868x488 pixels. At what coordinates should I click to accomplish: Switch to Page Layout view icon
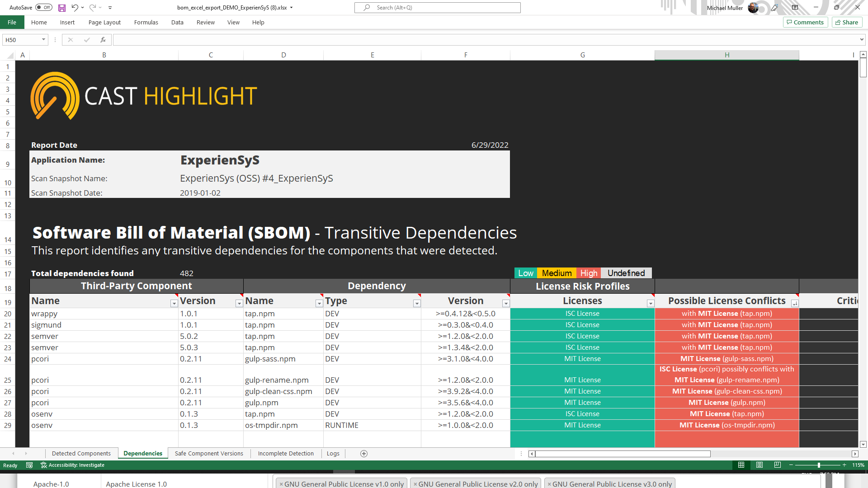pyautogui.click(x=759, y=465)
